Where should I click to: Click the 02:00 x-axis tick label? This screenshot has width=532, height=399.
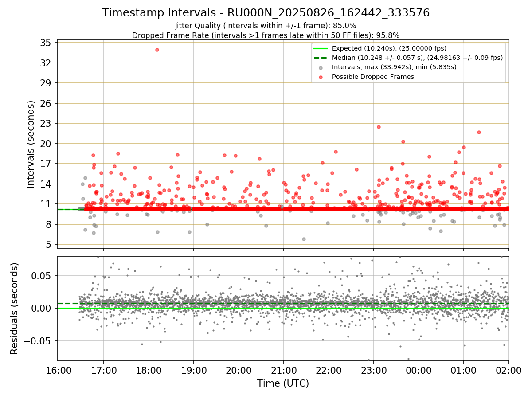tap(509, 370)
